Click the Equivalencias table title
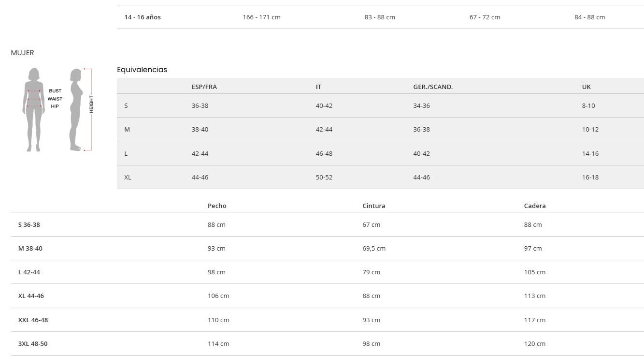The height and width of the screenshot is (358, 644). point(142,70)
